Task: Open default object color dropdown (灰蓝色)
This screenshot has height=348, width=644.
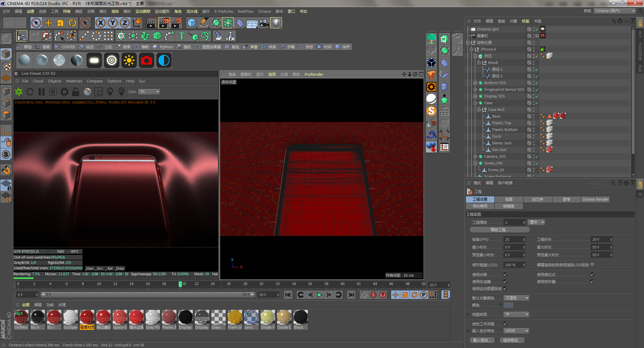Action: pyautogui.click(x=516, y=298)
